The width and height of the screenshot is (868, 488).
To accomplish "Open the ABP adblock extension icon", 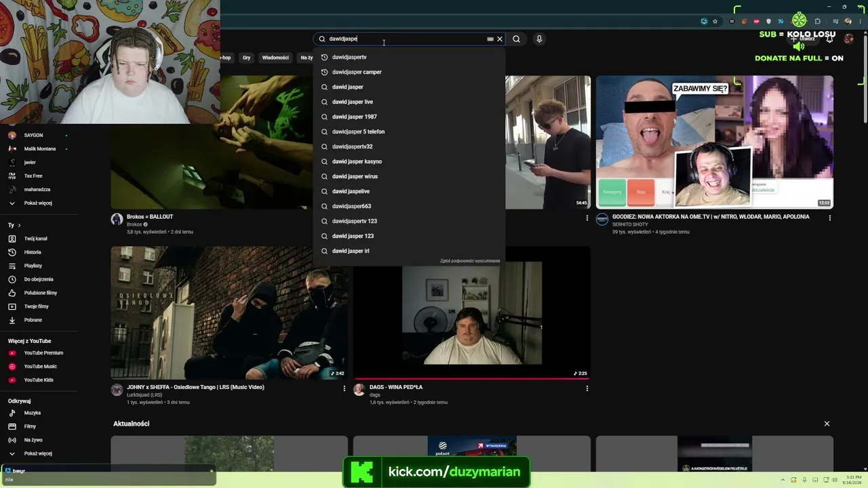I will 756,21.
